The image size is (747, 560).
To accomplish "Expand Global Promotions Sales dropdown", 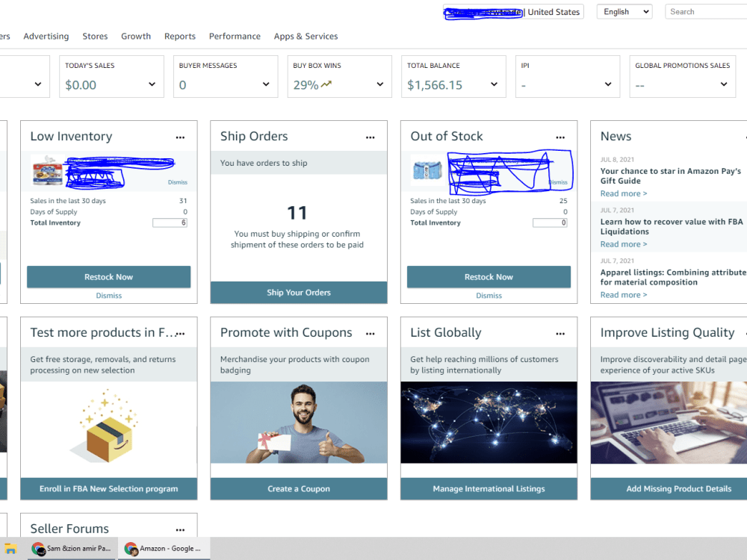I will 724,84.
